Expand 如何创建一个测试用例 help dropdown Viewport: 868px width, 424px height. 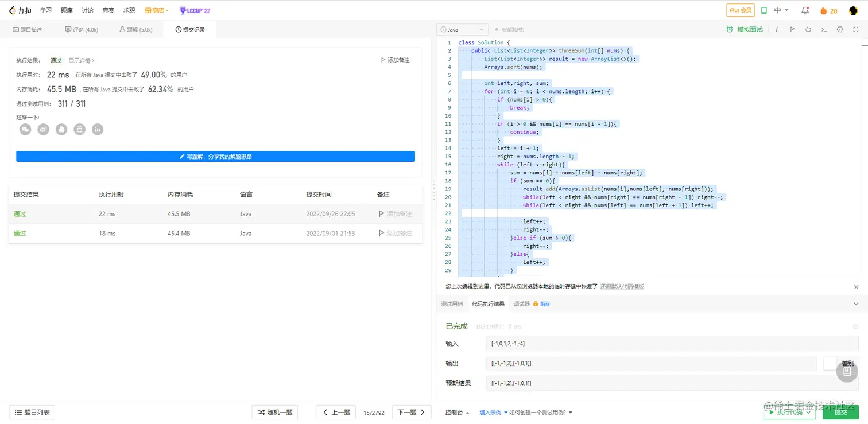(541, 413)
